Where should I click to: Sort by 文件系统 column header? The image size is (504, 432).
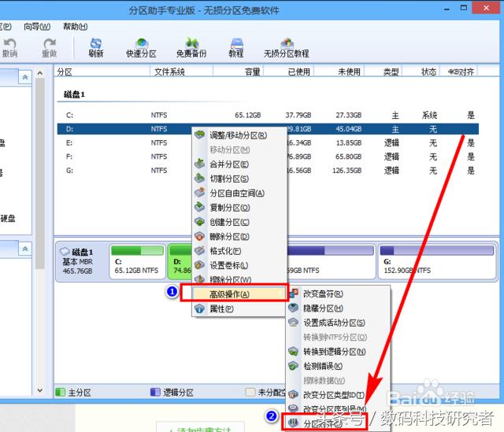tap(182, 72)
